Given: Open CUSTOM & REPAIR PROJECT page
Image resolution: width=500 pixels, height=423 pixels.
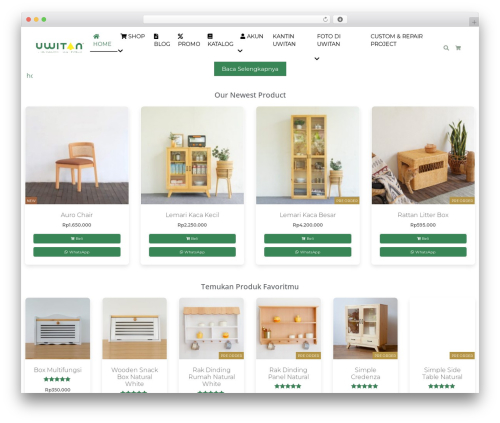Looking at the screenshot, I should point(397,40).
